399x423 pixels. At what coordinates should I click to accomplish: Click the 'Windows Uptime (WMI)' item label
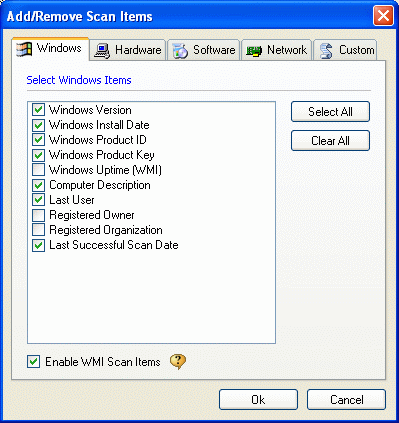105,170
